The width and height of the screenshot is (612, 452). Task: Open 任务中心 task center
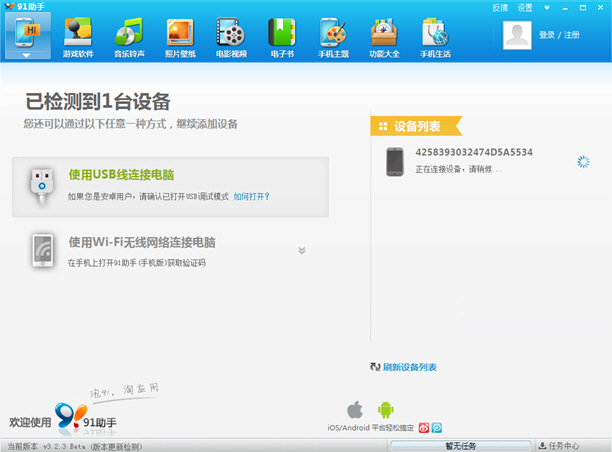pyautogui.click(x=559, y=446)
